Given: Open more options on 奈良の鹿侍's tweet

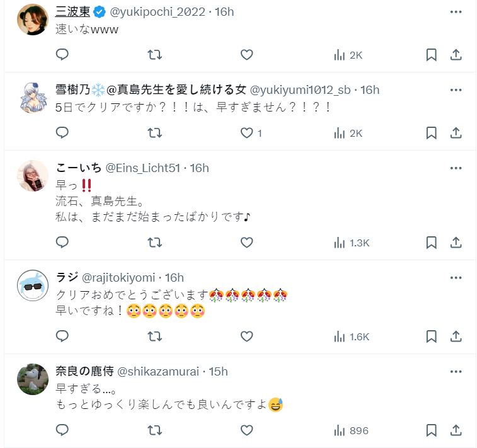Looking at the screenshot, I should [x=456, y=372].
